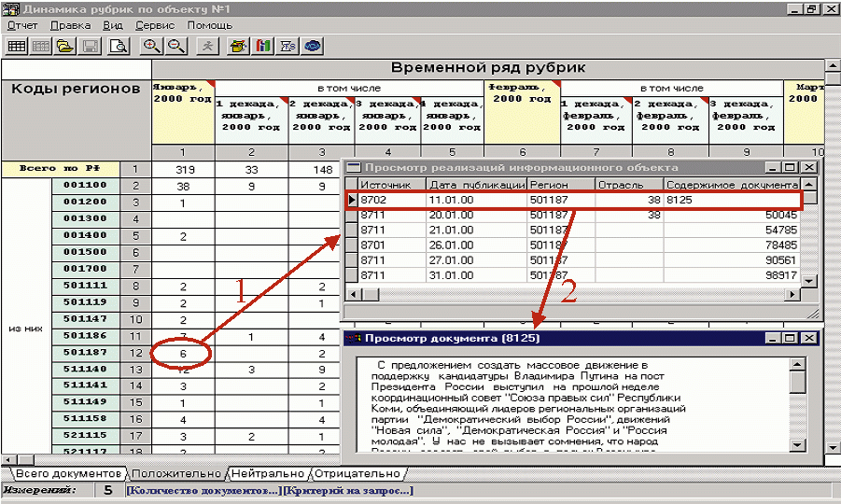Click the Регион column header
Viewport: 841px width, 504px height.
click(x=562, y=185)
